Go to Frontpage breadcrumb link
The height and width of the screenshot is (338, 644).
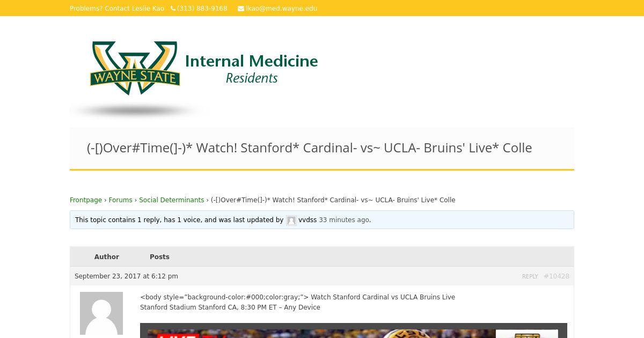(86, 200)
